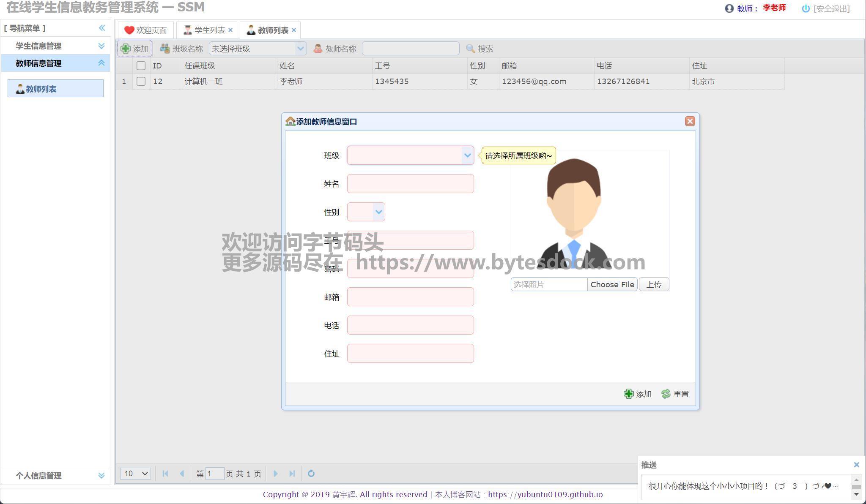The width and height of the screenshot is (866, 504).
Task: Jump to the last page using the arrow icon
Action: click(x=292, y=473)
